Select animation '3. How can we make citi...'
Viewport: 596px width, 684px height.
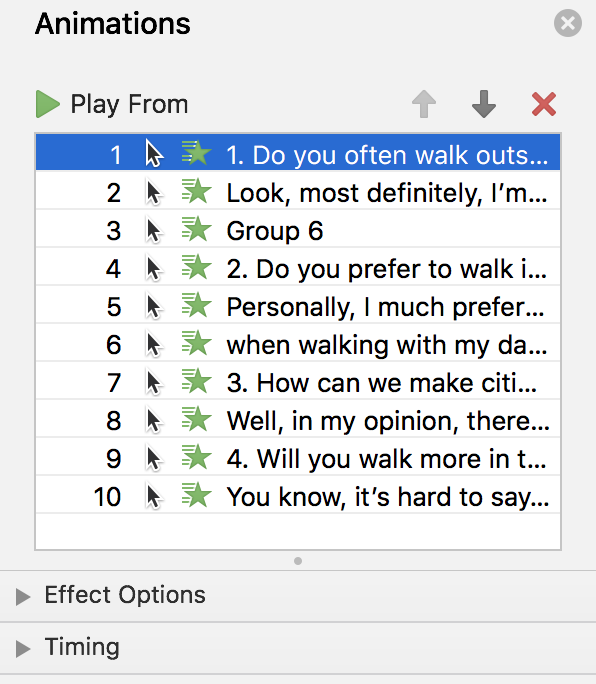(298, 381)
